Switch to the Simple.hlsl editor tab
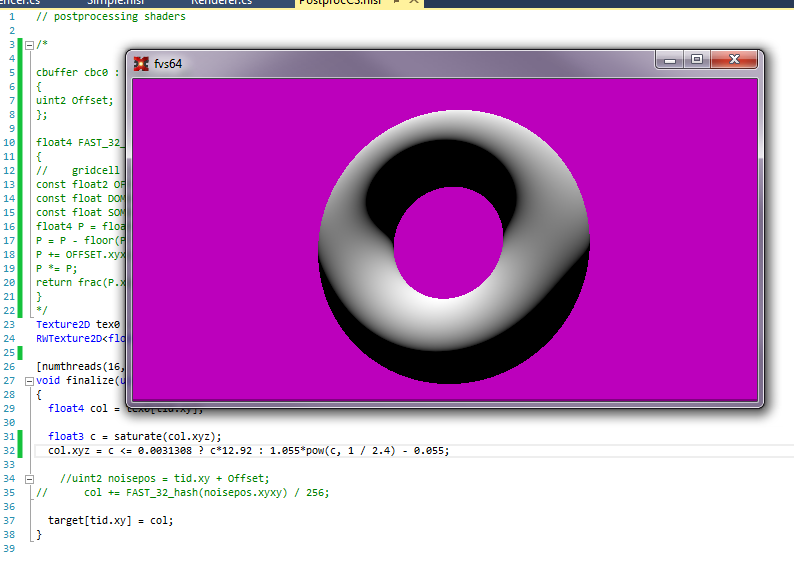Screen dimensions: 794x570 tap(115, 3)
